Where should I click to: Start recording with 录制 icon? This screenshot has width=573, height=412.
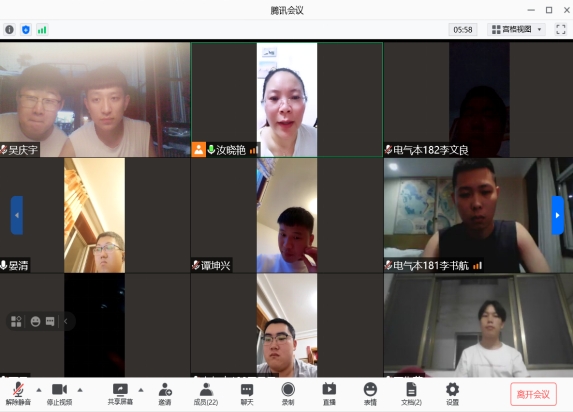tap(288, 394)
